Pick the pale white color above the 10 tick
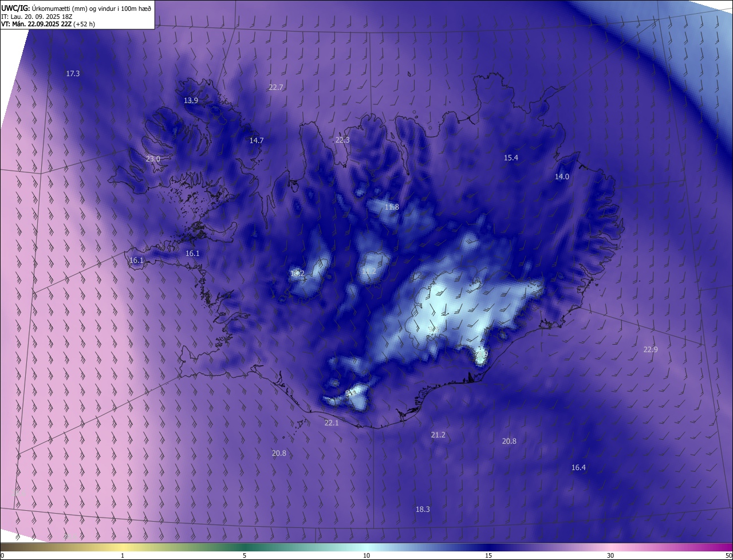 (x=366, y=547)
